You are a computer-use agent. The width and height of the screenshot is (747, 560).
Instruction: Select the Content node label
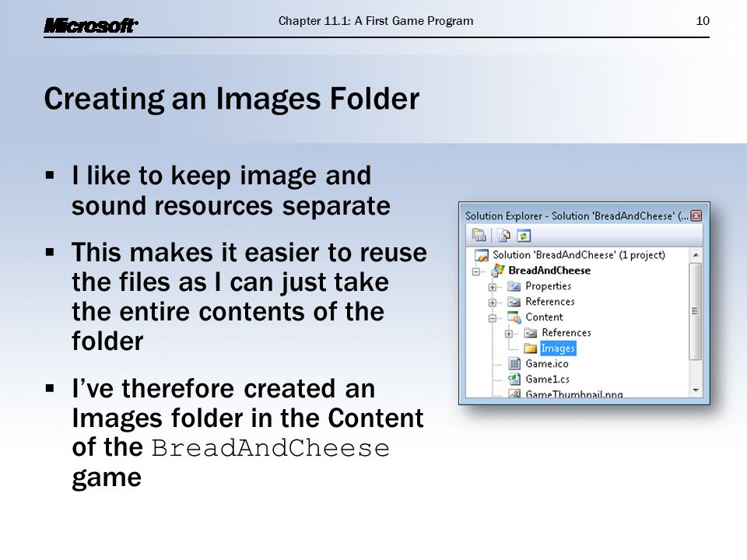pos(544,317)
